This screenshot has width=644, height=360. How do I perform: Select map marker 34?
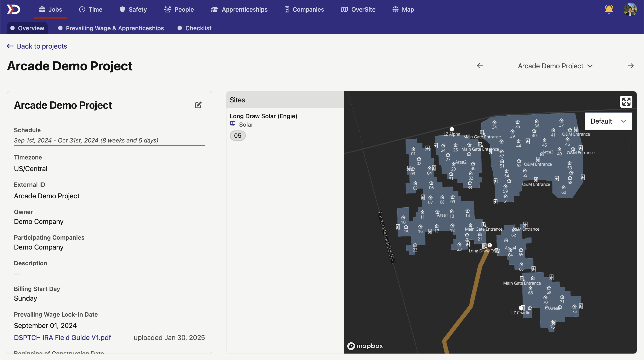[494, 124]
